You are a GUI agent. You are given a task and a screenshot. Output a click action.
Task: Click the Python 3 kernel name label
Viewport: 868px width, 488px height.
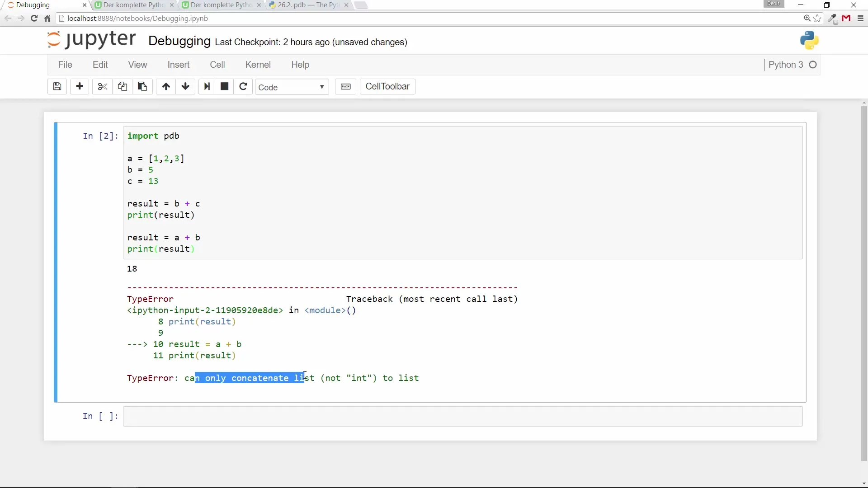pos(786,65)
